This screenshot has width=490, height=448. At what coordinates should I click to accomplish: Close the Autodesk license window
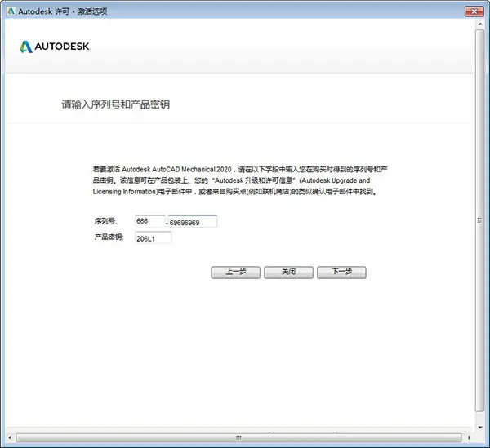[x=474, y=11]
